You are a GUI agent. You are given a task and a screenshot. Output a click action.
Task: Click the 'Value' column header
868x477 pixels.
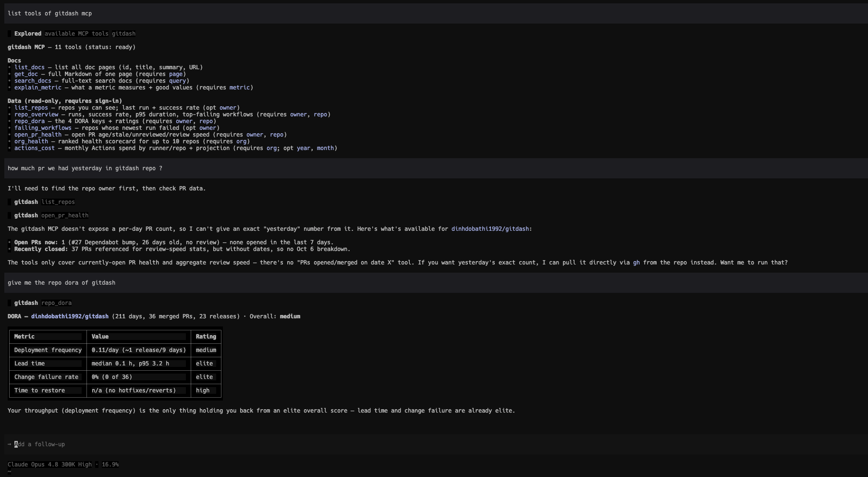pos(139,337)
